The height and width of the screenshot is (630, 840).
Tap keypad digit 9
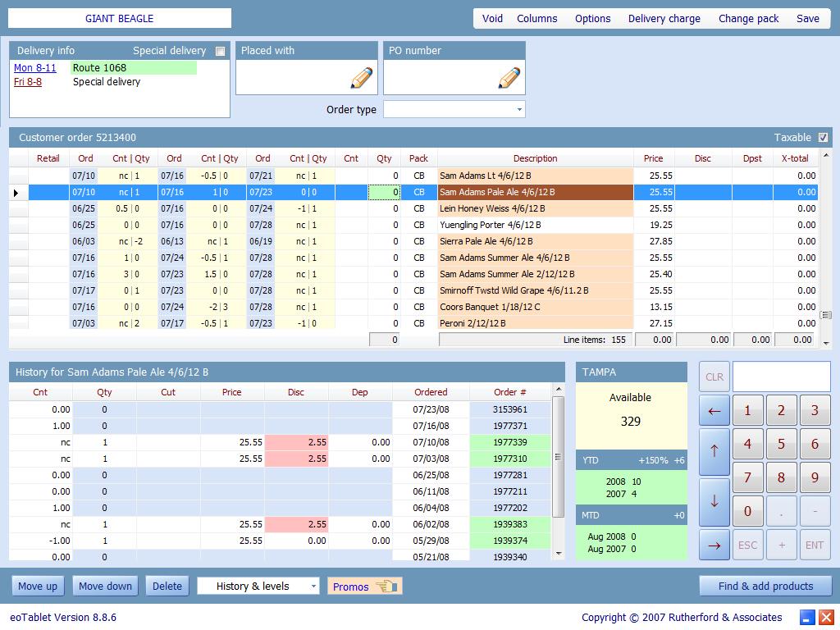tap(815, 477)
